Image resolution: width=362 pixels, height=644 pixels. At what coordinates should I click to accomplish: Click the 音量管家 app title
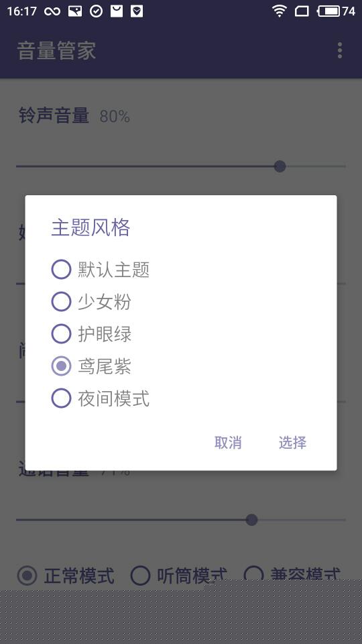[x=56, y=51]
